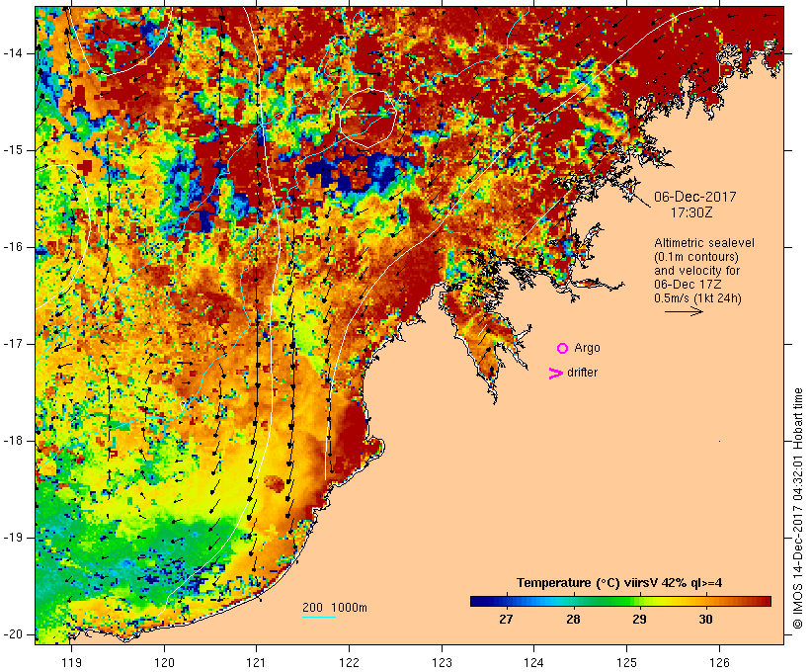Click the '200 1000m' depth contour label
This screenshot has height=672, width=810.
coord(335,608)
